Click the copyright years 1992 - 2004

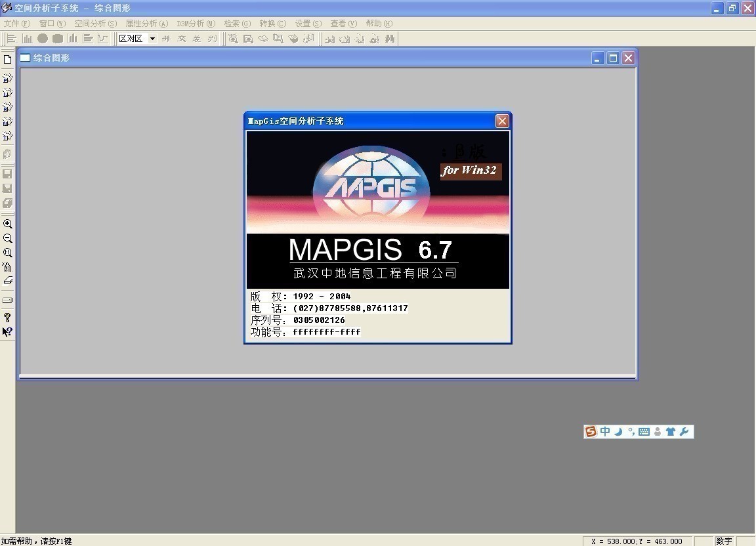tap(322, 296)
